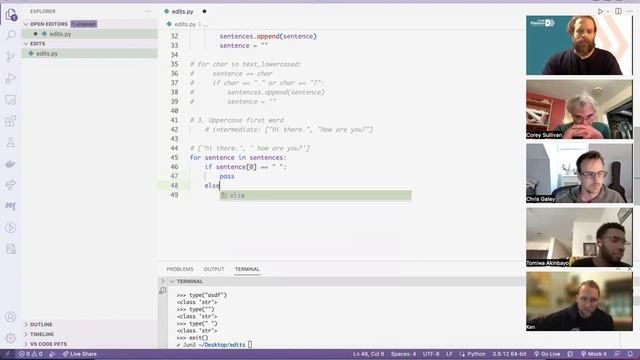This screenshot has width=640, height=360.
Task: Click the Accounts icon in activity bar
Action: (11, 317)
